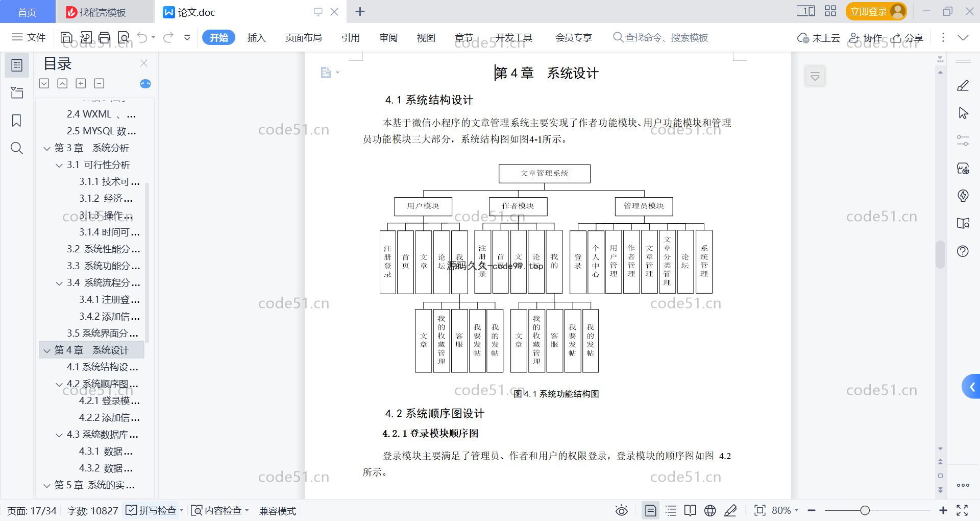Undo the last action

coord(142,37)
